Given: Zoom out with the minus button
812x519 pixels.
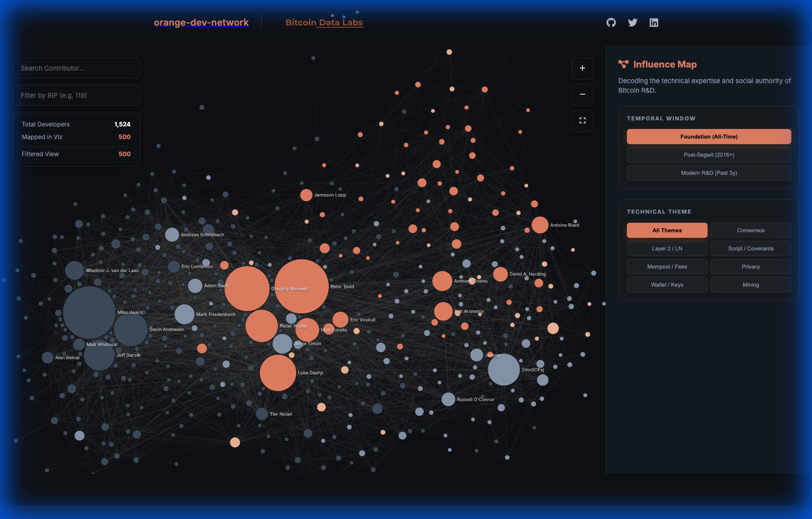Looking at the screenshot, I should 583,94.
